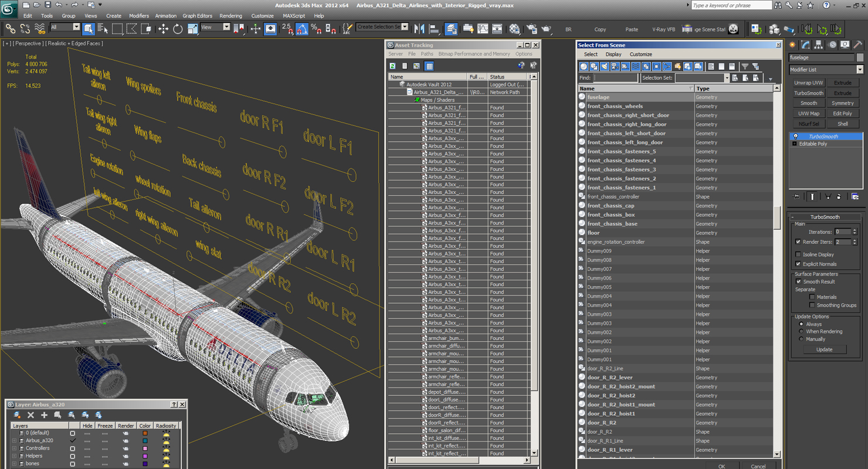Open the Curve Editor from the toolbar
868x469 pixels.
pyautogui.click(x=483, y=28)
